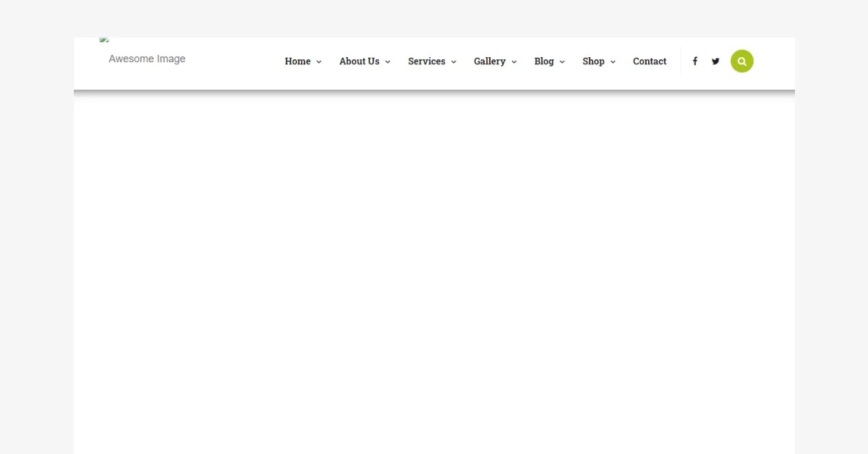Screen dimensions: 868x454
Task: Click the magnifying glass to open search
Action: (741, 61)
